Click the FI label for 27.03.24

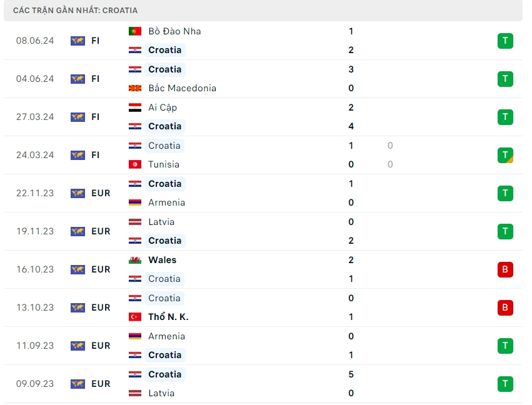96,117
